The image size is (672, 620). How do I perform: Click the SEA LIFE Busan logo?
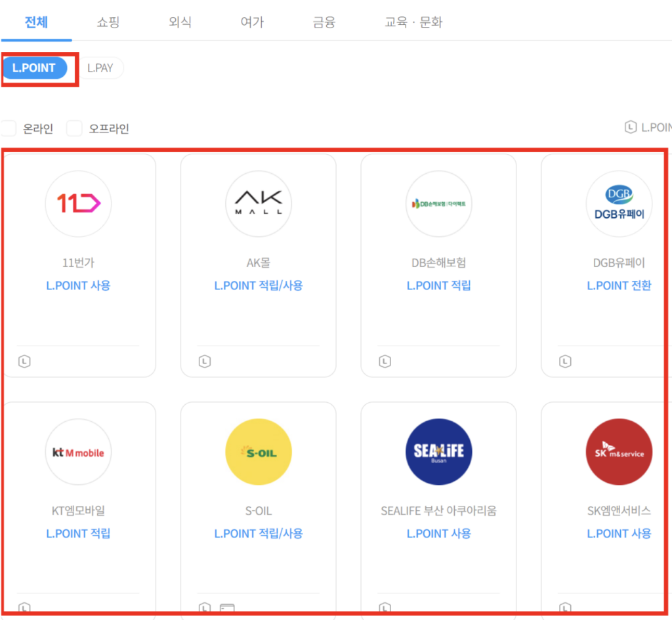pyautogui.click(x=438, y=452)
